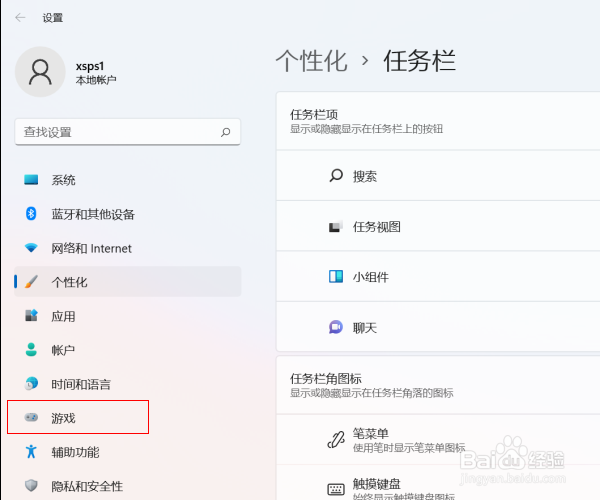Select the 触摸键盘 corner icon row
Viewport: 600px width, 500px height.
click(x=438, y=483)
